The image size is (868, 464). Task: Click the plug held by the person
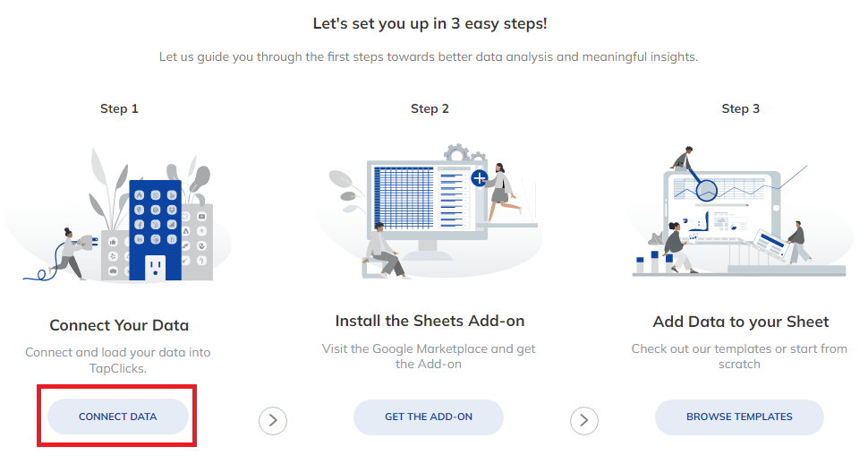pos(89,242)
